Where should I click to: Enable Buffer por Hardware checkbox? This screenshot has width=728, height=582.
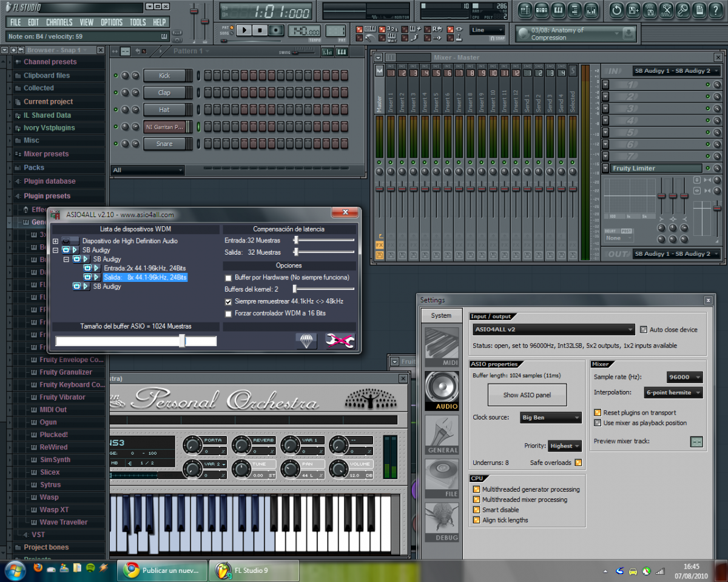pyautogui.click(x=229, y=278)
